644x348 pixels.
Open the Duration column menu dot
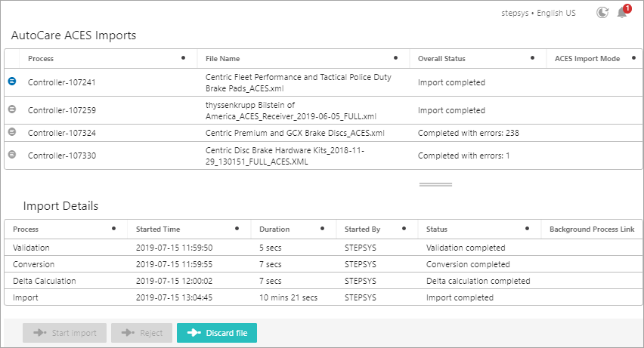[x=323, y=229]
